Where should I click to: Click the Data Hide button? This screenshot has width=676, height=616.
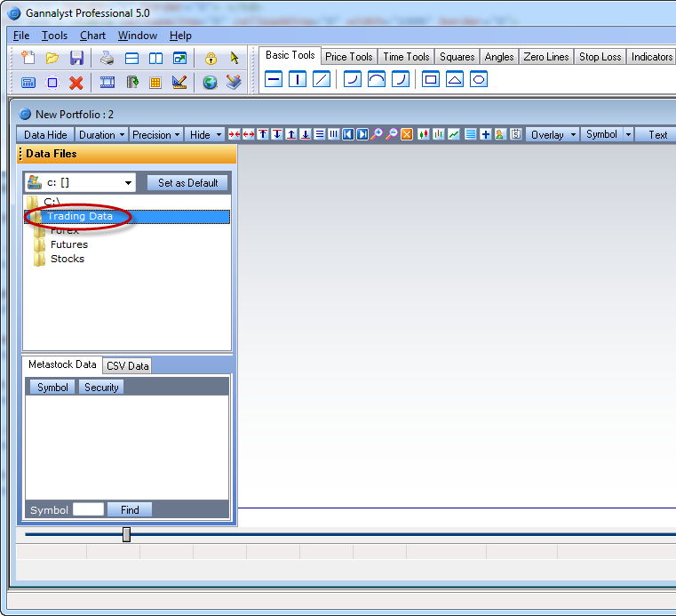pos(45,135)
